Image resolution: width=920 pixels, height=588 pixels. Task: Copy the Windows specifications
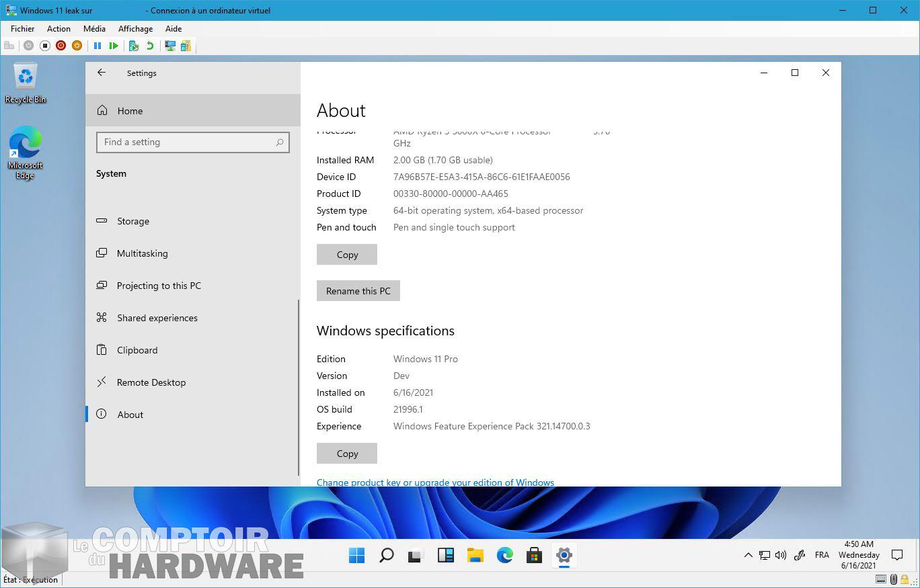[347, 454]
